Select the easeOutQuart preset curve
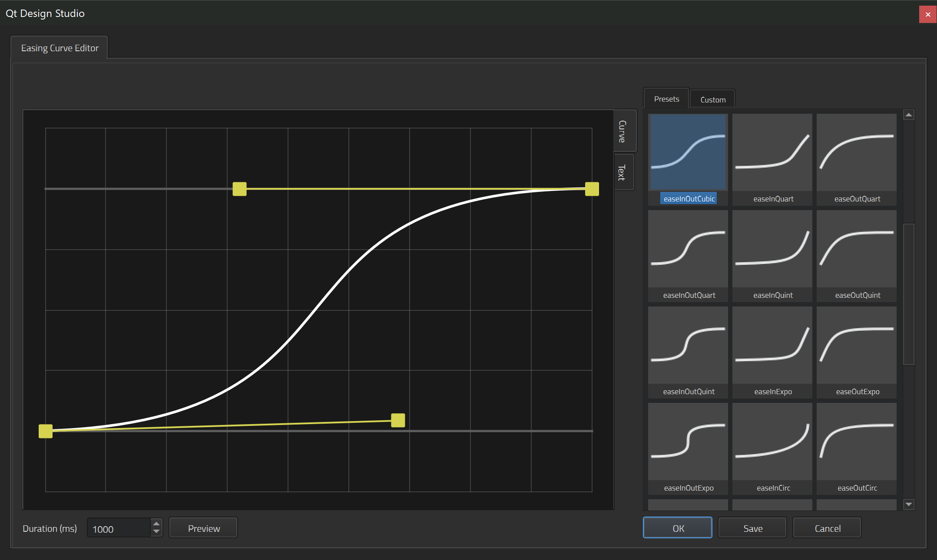The width and height of the screenshot is (937, 560). (856, 153)
